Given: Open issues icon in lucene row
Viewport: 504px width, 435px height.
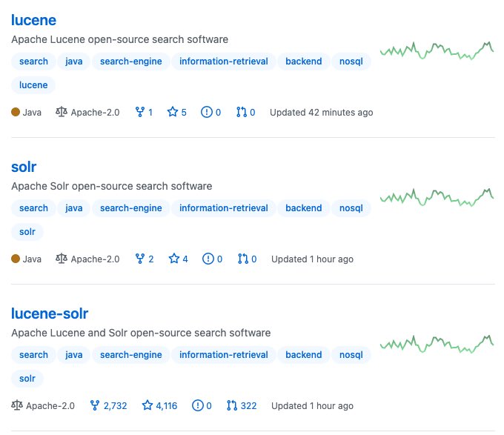Looking at the screenshot, I should click(x=206, y=112).
